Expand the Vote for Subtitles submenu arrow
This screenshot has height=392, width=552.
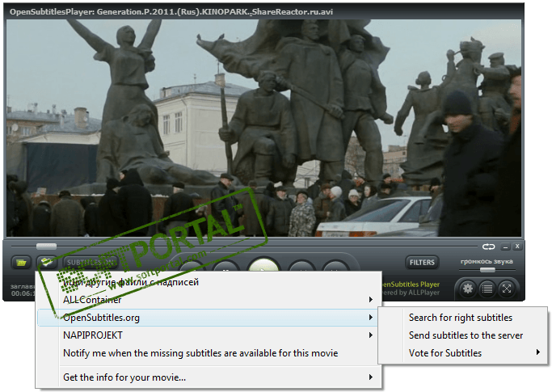538,352
